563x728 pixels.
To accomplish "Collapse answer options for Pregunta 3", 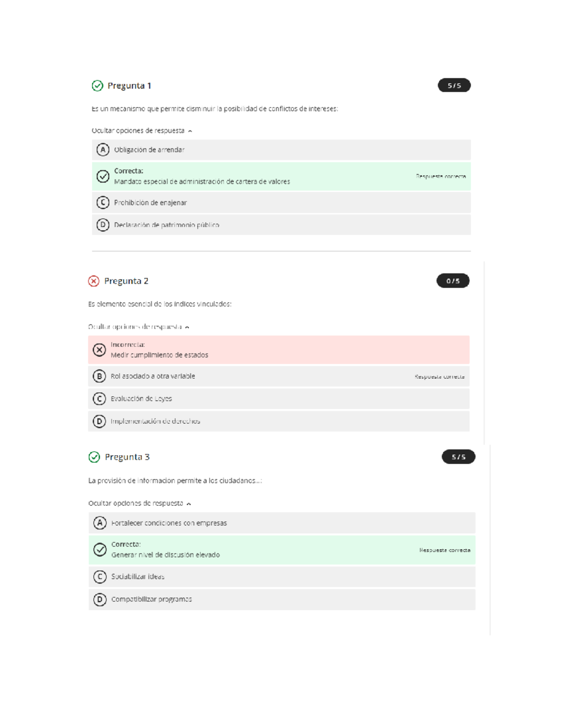I will point(139,503).
